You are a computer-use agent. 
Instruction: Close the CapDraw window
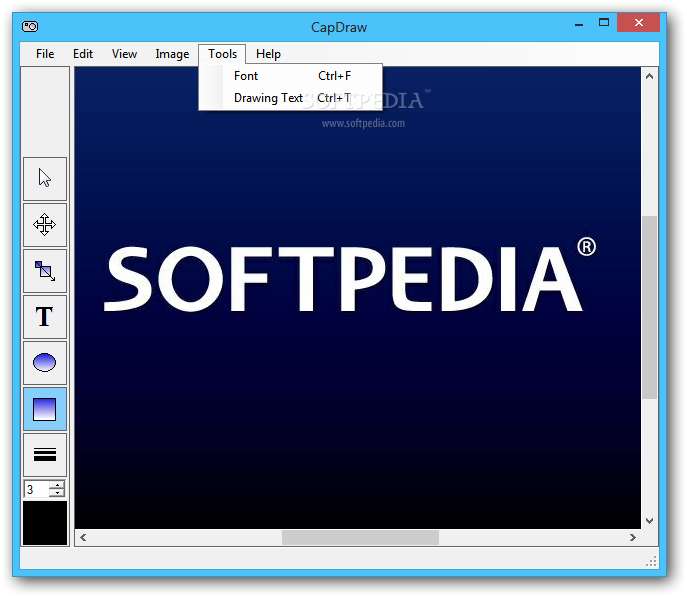[638, 23]
